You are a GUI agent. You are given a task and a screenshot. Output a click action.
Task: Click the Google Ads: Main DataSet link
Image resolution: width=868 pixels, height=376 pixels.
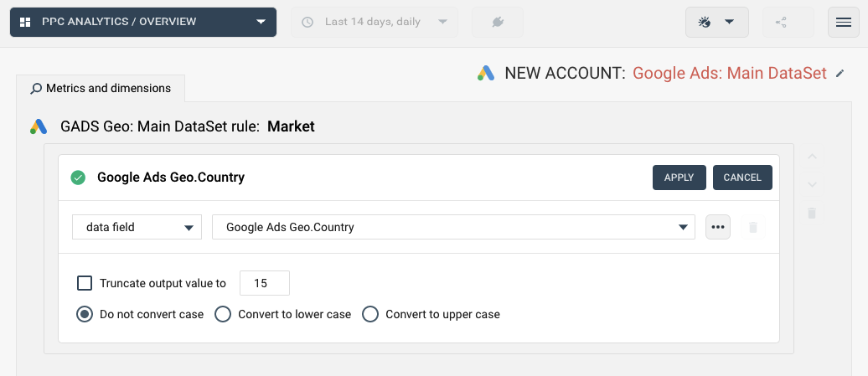tap(729, 73)
